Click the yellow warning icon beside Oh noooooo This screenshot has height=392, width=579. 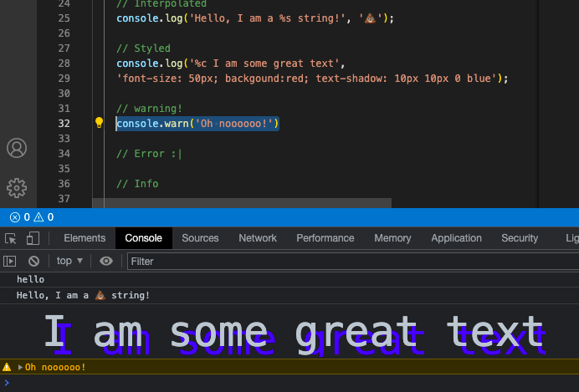click(x=8, y=367)
